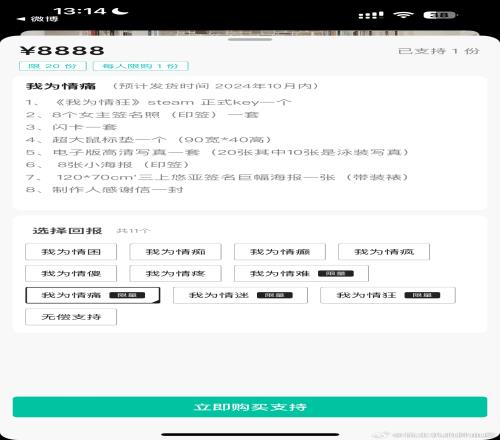
Task: Select the option between 我为情痴 and 我为情疯
Action: [280, 252]
